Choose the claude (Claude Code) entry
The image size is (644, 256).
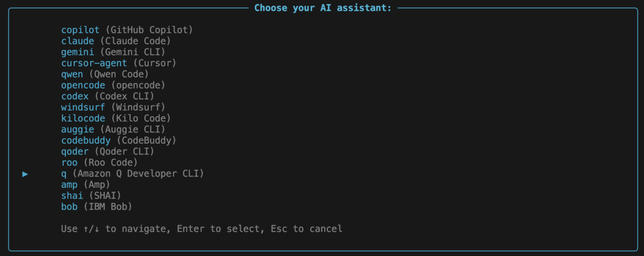(x=116, y=41)
